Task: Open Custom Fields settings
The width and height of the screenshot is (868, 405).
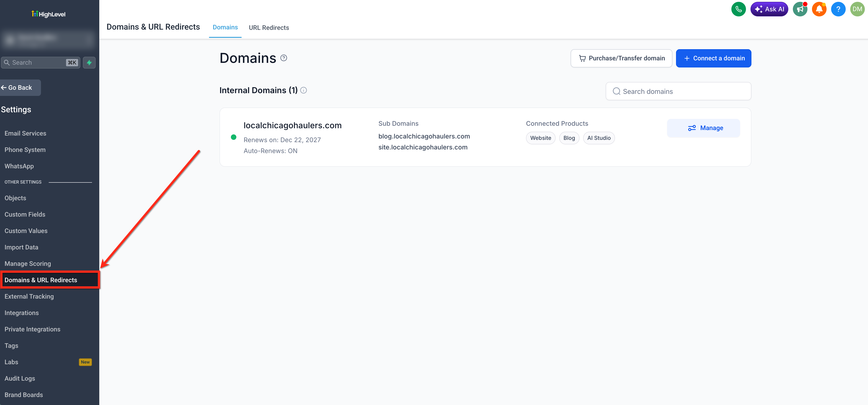Action: click(x=25, y=215)
